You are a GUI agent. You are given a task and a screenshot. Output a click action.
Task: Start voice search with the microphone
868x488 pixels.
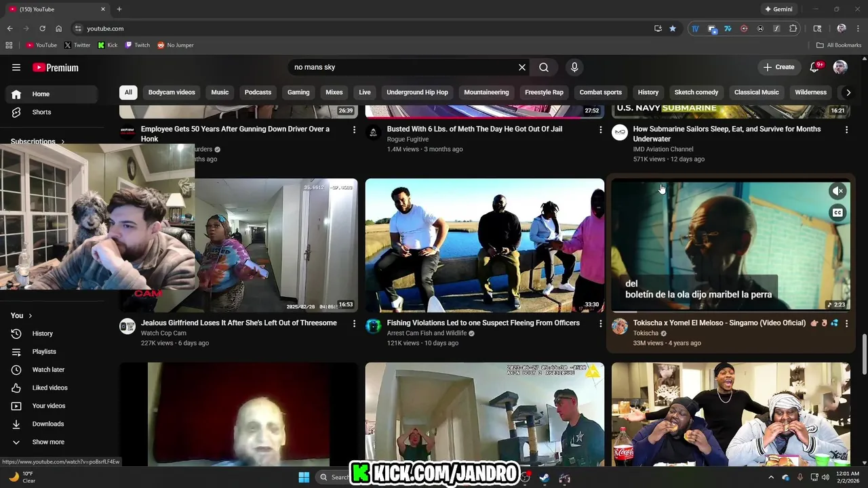pyautogui.click(x=574, y=67)
